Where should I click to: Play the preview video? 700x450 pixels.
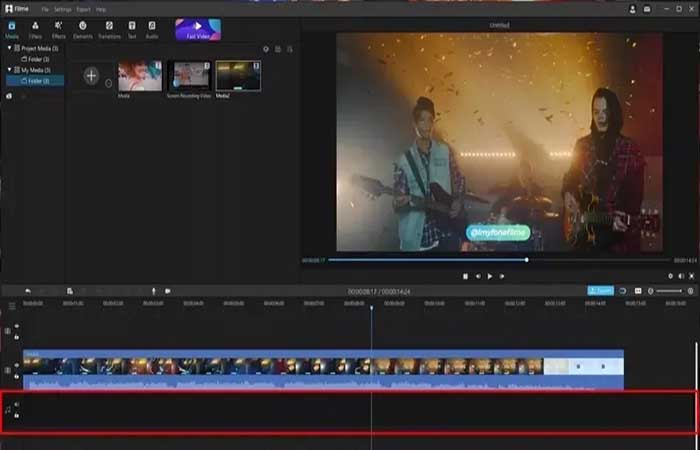(x=490, y=276)
